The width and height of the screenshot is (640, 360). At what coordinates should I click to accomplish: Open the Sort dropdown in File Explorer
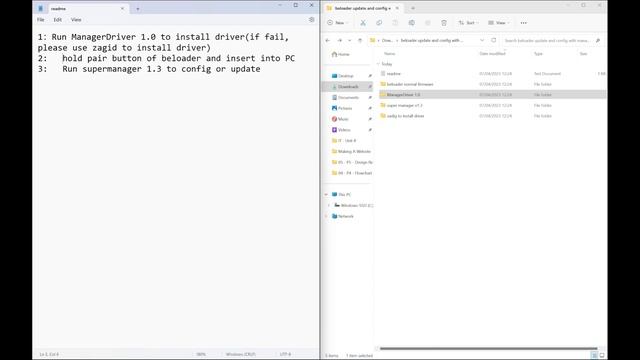[469, 23]
